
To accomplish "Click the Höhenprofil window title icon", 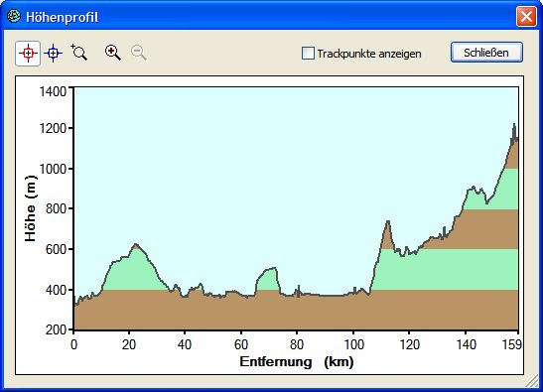I will click(x=14, y=16).
